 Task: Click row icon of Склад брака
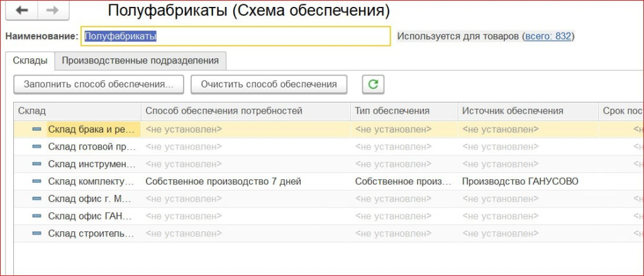click(x=36, y=130)
